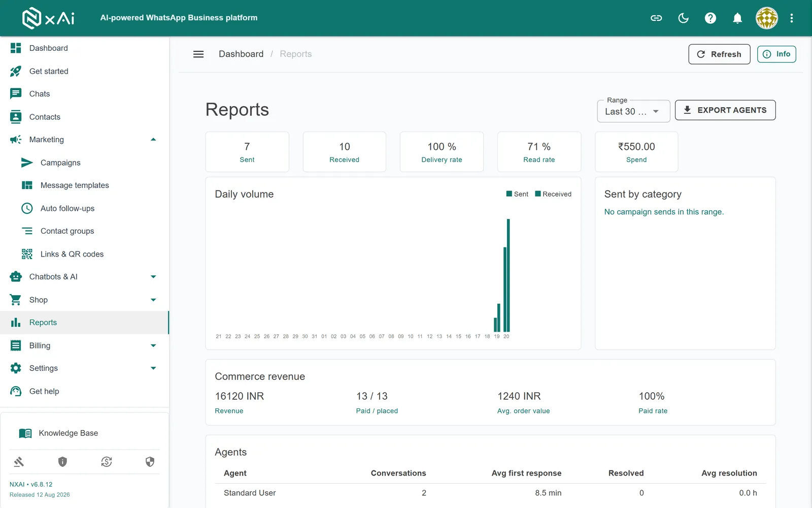Toggle the Sent legend swatch
Image resolution: width=812 pixels, height=508 pixels.
pyautogui.click(x=509, y=194)
